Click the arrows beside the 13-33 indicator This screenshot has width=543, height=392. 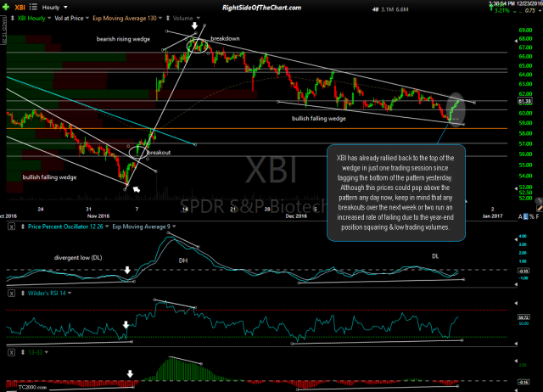click(23, 352)
